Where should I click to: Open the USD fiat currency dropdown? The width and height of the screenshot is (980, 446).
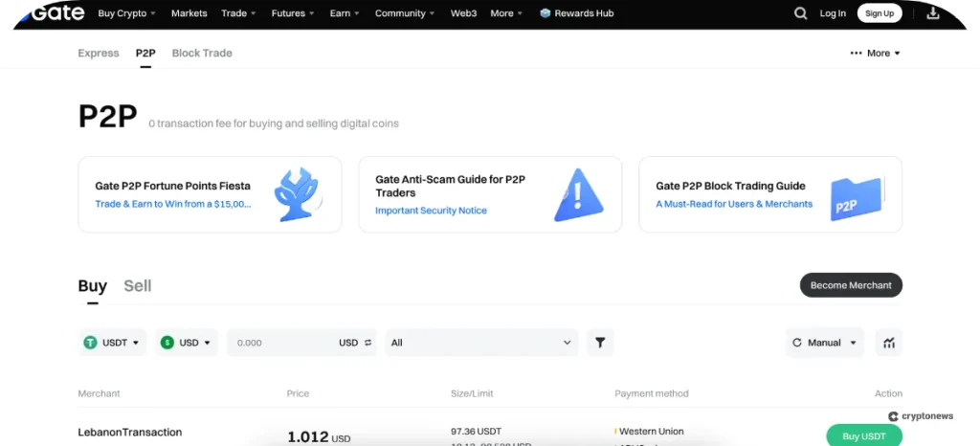coord(187,343)
